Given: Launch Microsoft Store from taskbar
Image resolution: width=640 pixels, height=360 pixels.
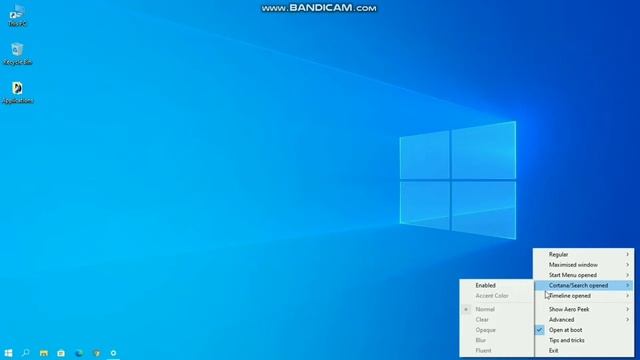Looking at the screenshot, I should click(61, 353).
